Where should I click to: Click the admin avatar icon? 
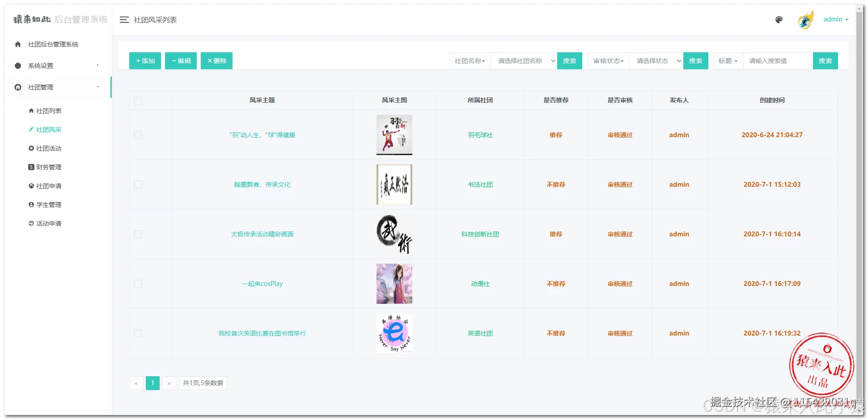pyautogui.click(x=805, y=19)
